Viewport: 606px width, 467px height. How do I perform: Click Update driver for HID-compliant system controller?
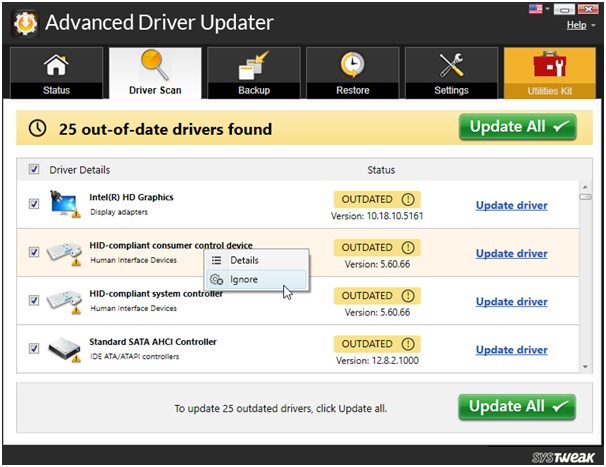coord(512,302)
